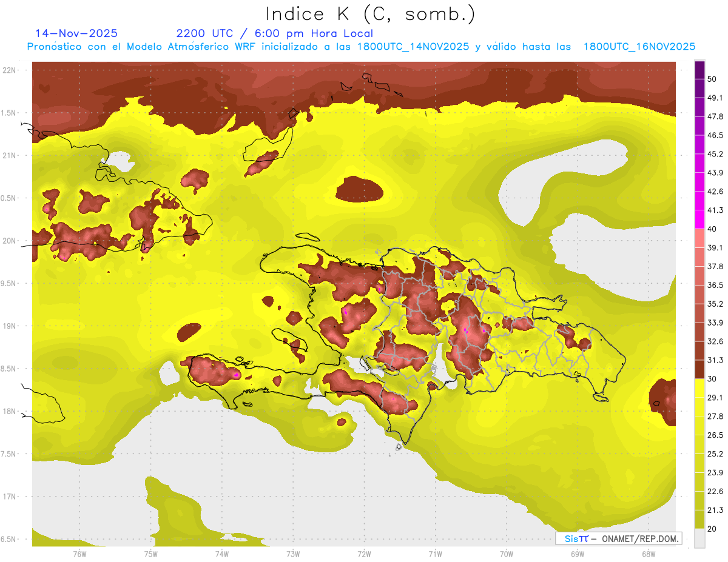Click the "32.6" colorbar value
728x562 pixels.
715,341
